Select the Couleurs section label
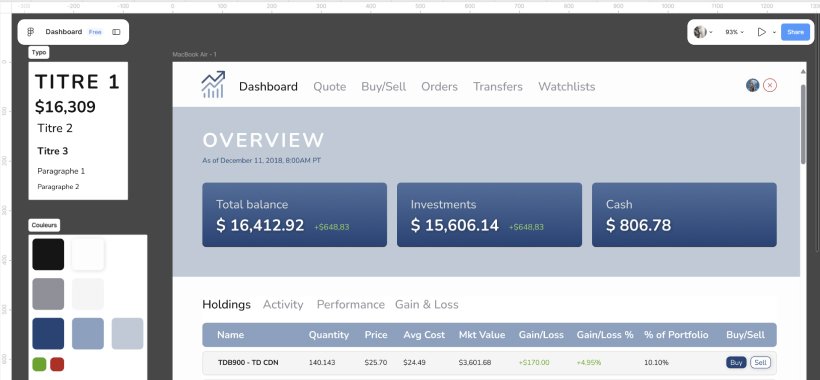 click(x=44, y=225)
